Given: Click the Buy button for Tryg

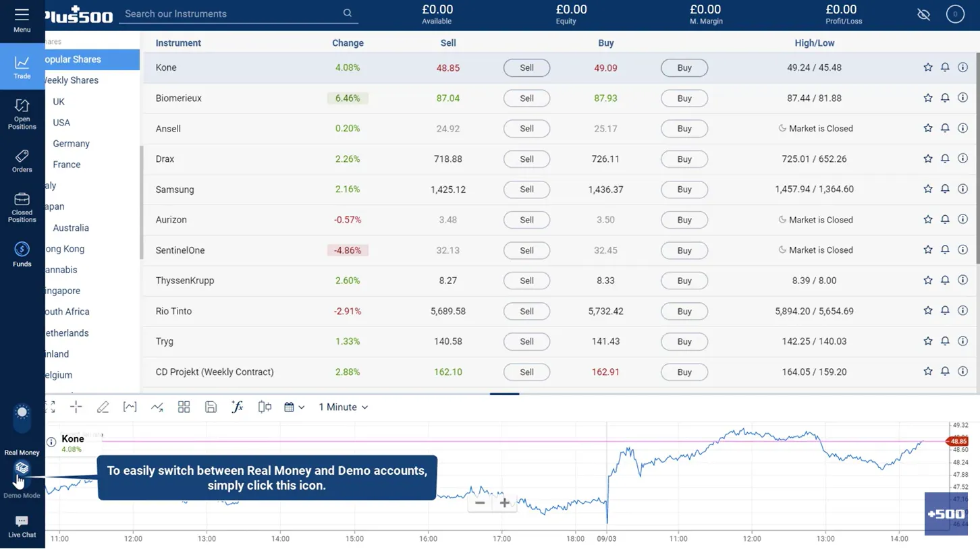Looking at the screenshot, I should [684, 341].
